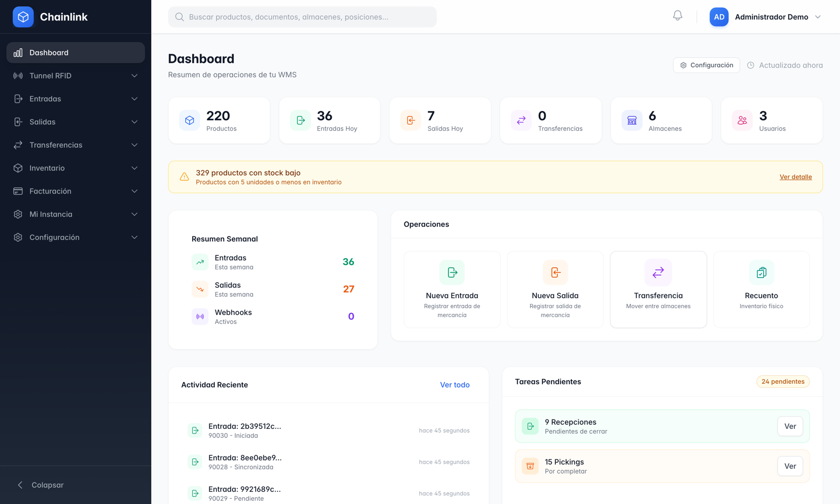
Task: Click the 90030 - Iniciada status text
Action: (233, 436)
